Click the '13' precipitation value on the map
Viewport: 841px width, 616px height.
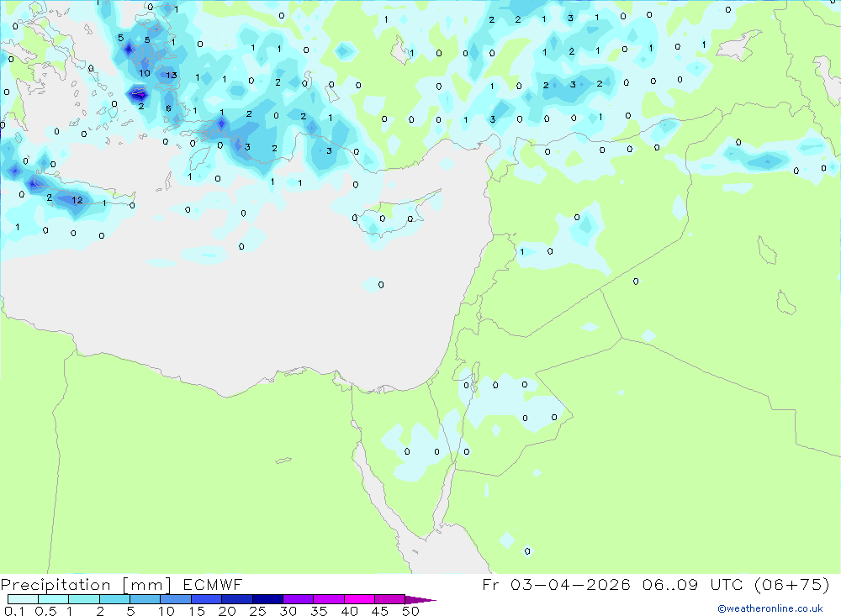(172, 75)
